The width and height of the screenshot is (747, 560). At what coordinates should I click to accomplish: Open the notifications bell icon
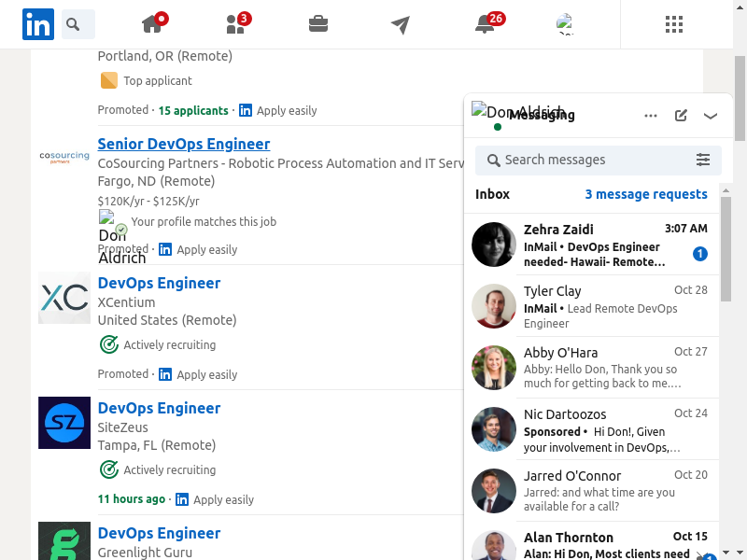485,24
